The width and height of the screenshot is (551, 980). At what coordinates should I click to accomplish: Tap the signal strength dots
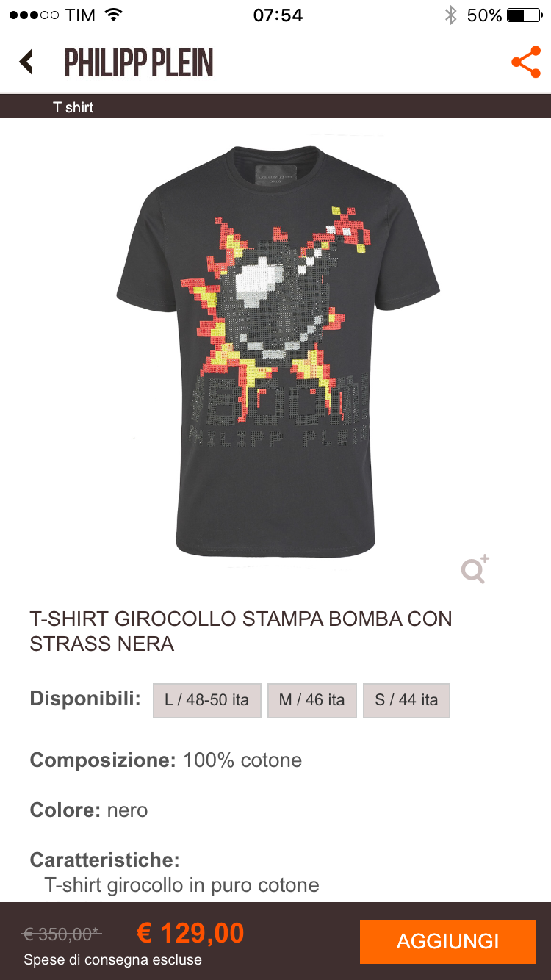pos(33,15)
